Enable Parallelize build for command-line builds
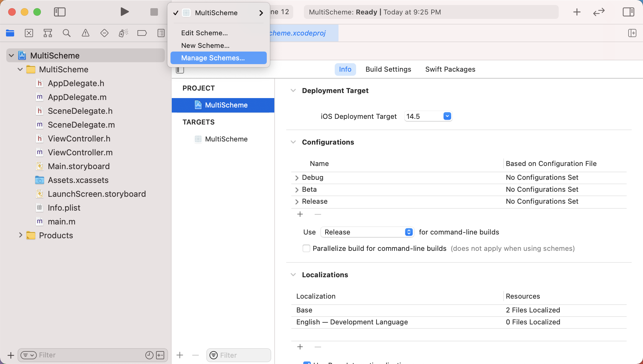The width and height of the screenshot is (643, 364). click(306, 248)
